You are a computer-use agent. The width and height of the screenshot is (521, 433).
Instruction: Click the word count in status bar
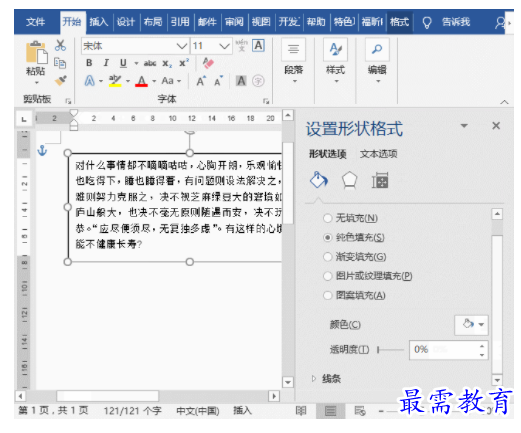coord(132,411)
